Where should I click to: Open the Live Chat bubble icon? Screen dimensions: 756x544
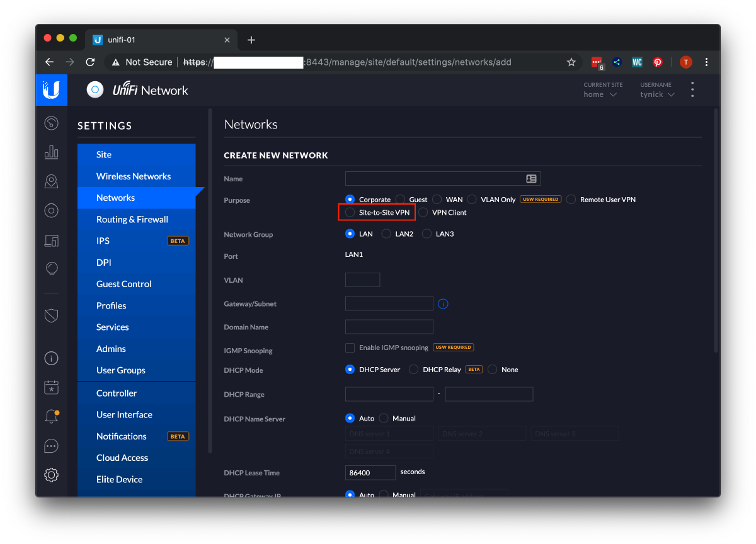click(52, 446)
